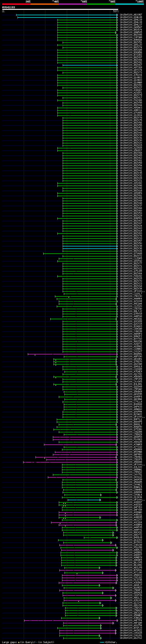Select the UniRef100_A7EAE9 label
Viewport: 146px width, 644px height.
131,371
